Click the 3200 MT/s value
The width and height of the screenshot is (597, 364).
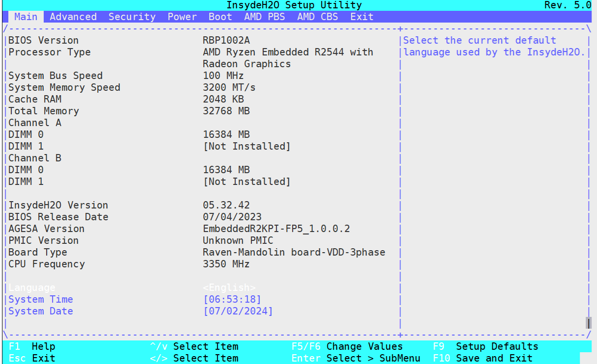(x=229, y=87)
